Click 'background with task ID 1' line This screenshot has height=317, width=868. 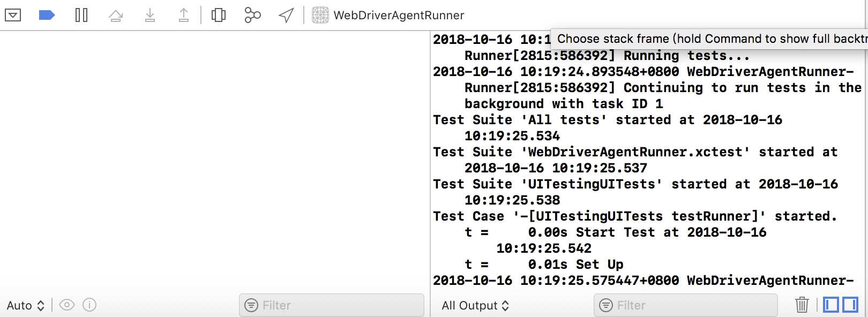pyautogui.click(x=564, y=104)
